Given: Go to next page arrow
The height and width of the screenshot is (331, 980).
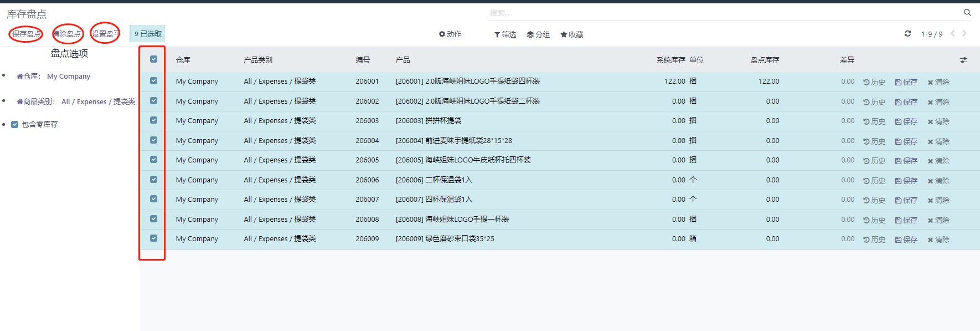Looking at the screenshot, I should click(964, 34).
